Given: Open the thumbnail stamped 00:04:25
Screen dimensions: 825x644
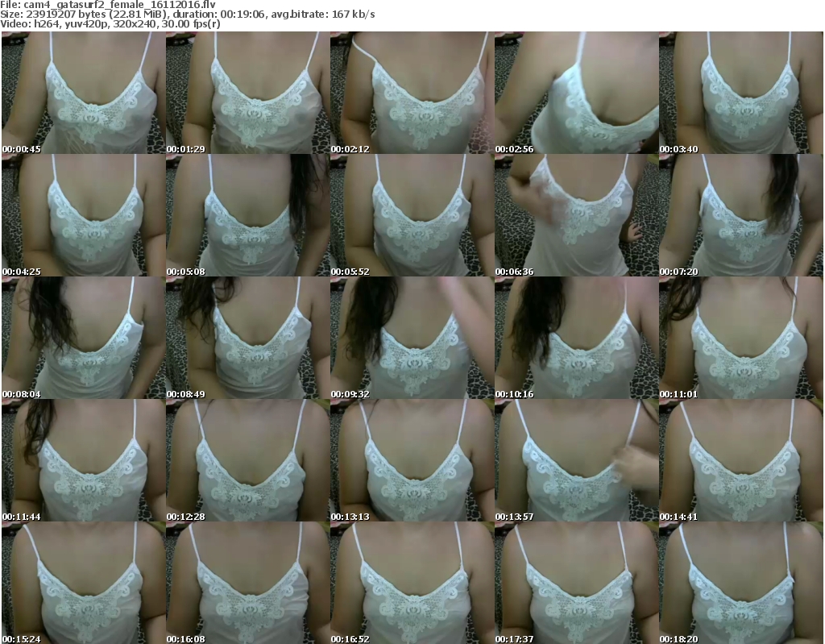Looking at the screenshot, I should 84,215.
